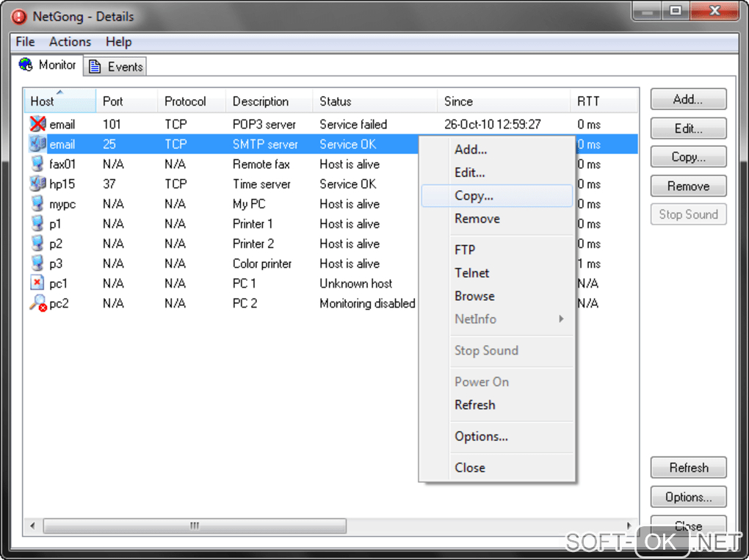
Task: Click the 'My PC' description cell
Action: click(x=249, y=204)
